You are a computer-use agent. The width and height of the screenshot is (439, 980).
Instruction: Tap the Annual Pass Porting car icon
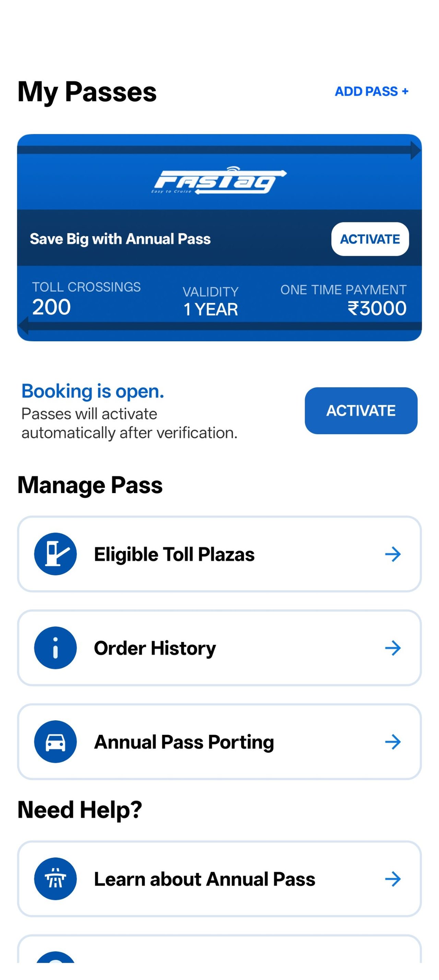tap(56, 742)
